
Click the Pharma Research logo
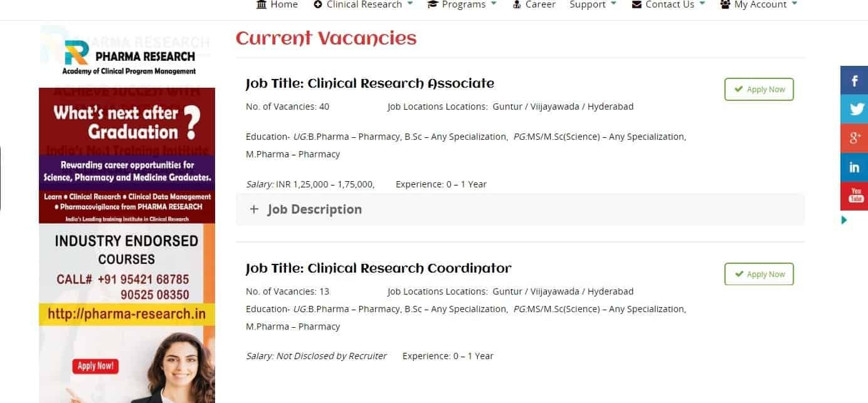(x=129, y=57)
